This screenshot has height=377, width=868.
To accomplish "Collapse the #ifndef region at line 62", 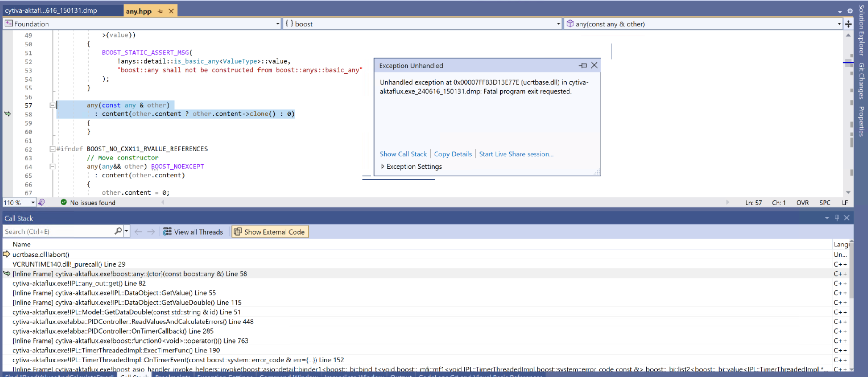I will tap(52, 149).
